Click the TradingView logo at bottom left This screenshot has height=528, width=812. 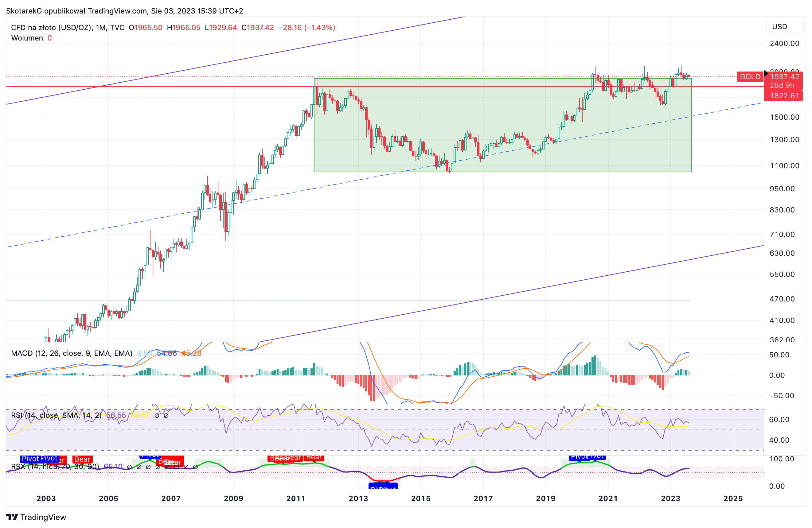coord(36,517)
